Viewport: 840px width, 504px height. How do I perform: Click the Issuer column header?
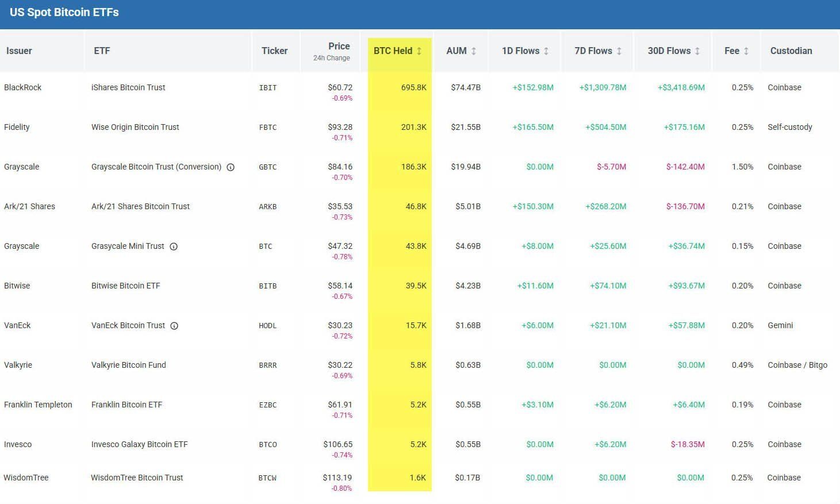click(x=19, y=51)
